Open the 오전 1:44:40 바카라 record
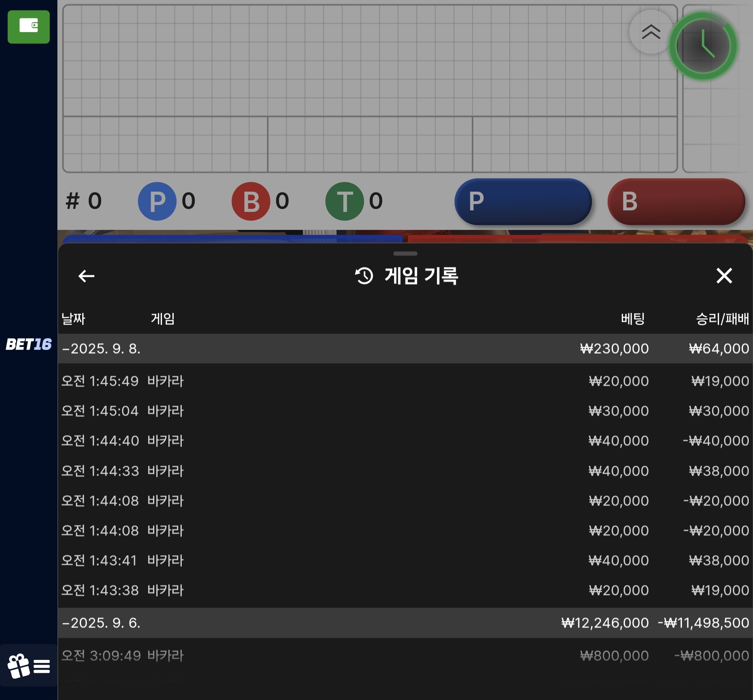 (405, 441)
